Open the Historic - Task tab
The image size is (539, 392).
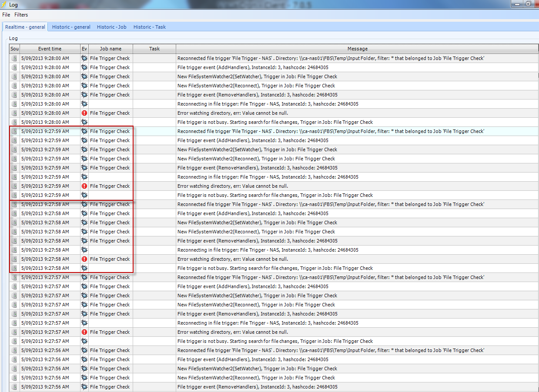tap(150, 27)
